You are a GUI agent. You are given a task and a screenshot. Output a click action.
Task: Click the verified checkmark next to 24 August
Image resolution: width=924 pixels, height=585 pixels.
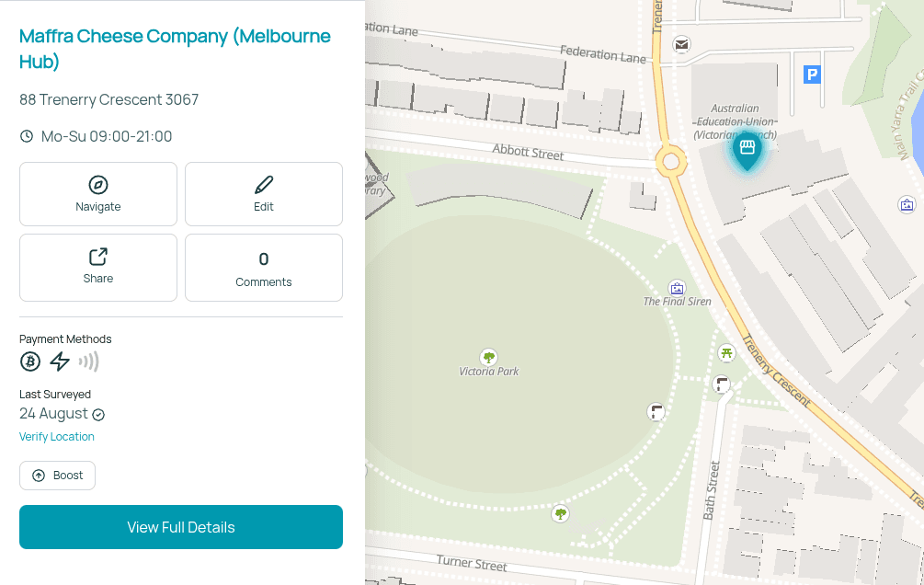click(x=98, y=415)
